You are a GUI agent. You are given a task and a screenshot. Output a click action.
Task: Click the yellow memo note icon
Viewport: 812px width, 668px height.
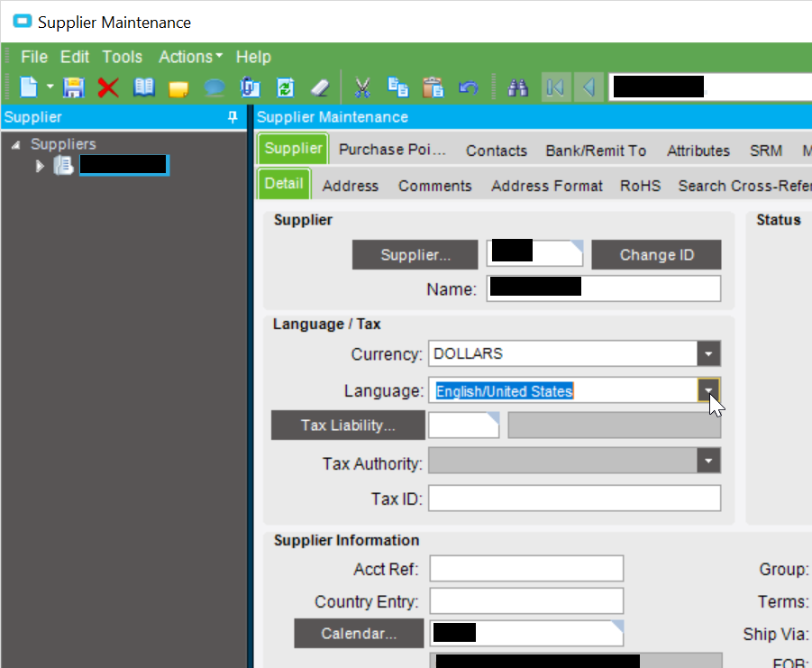coord(178,88)
